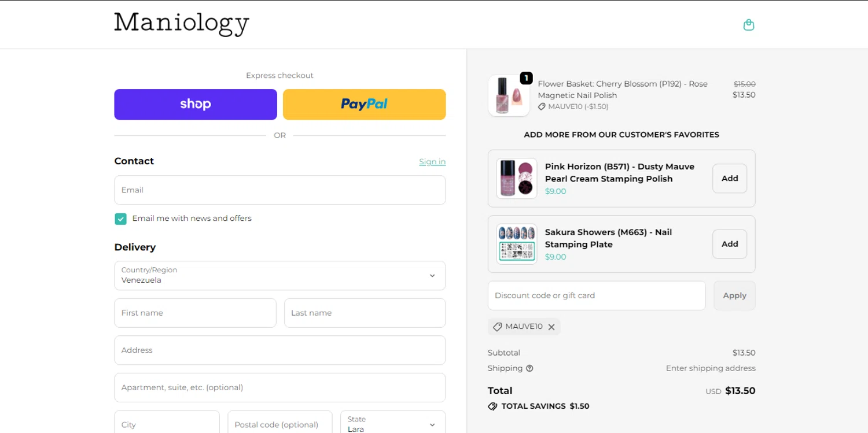
Task: Click Sakura Showers (M663) product title
Action: [x=609, y=238]
